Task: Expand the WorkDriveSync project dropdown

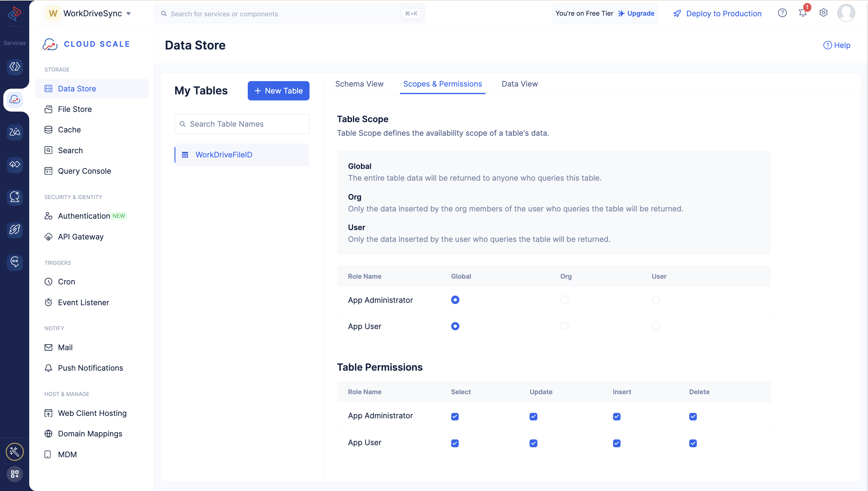Action: point(128,14)
